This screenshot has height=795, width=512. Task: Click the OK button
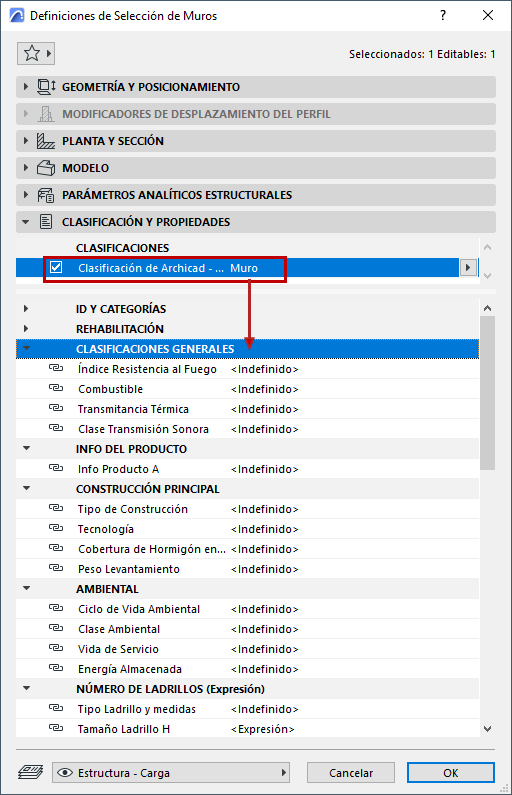pos(451,773)
